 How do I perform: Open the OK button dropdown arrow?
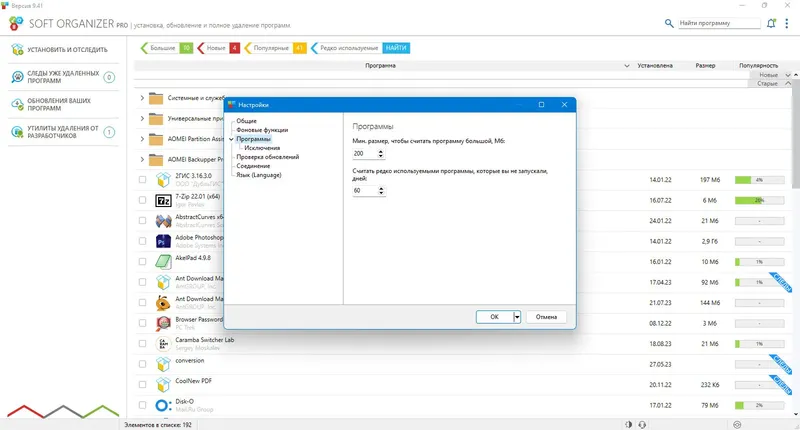[517, 317]
